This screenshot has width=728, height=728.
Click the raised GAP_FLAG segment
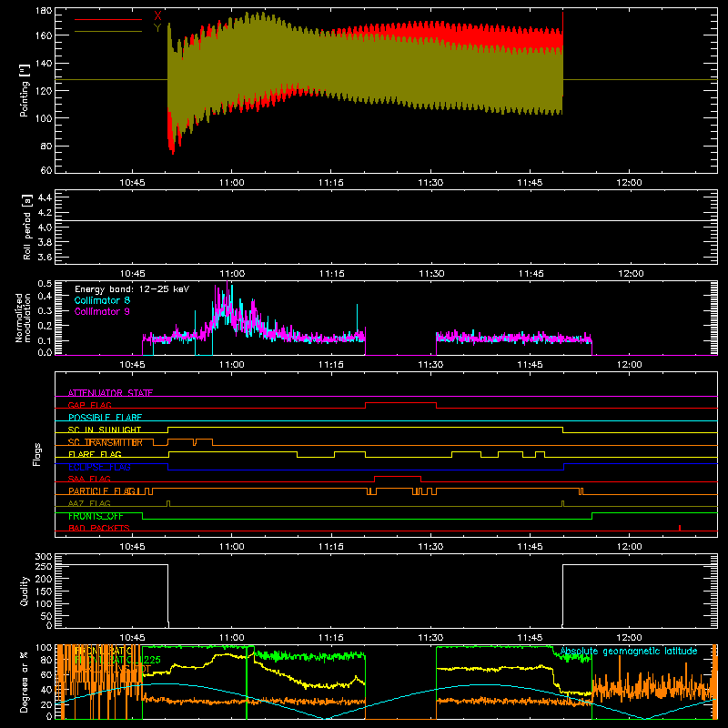tap(401, 403)
